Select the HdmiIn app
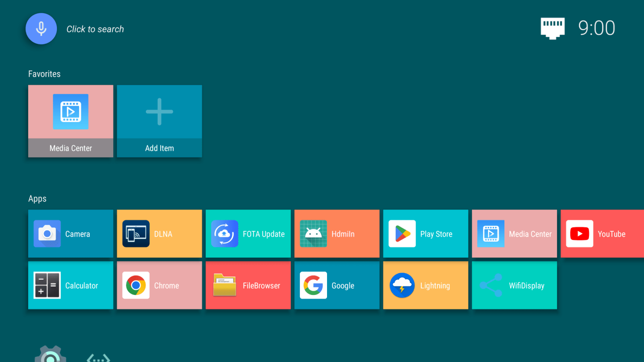644x362 pixels. (337, 234)
